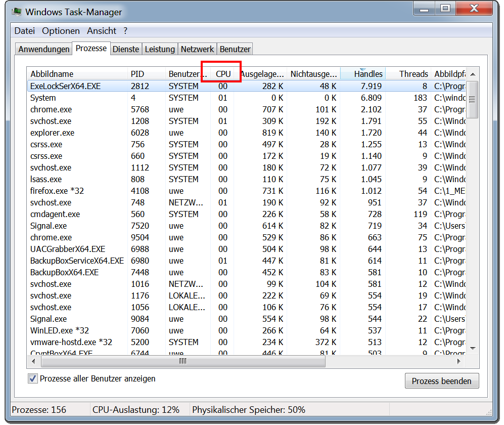Click the horizontal scrollbar thumb
The width and height of the screenshot is (504, 425).
[183, 361]
